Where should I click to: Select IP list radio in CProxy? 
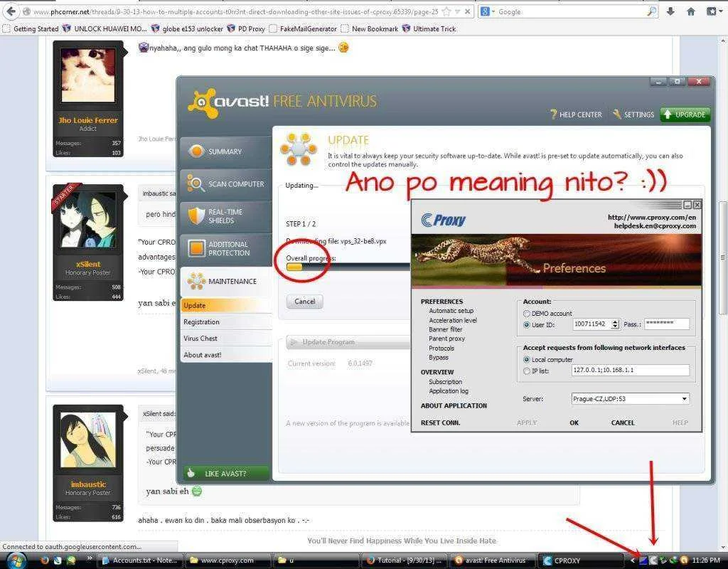pos(527,371)
